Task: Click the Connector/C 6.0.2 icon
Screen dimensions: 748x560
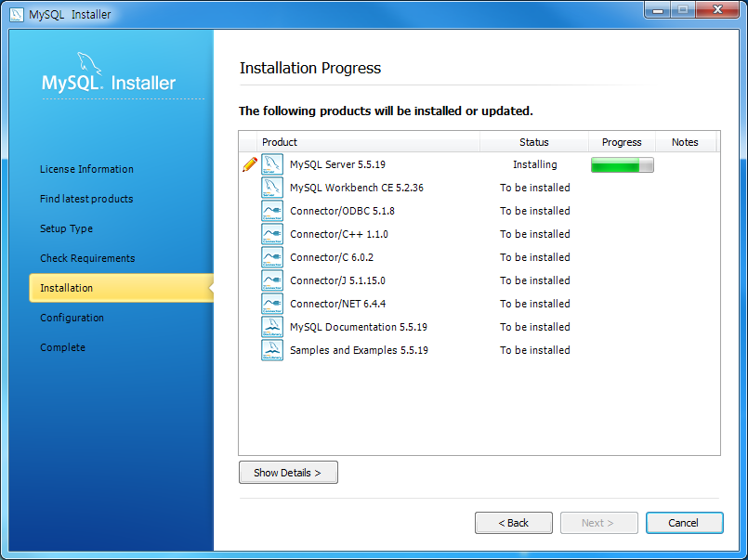Action: pos(272,257)
